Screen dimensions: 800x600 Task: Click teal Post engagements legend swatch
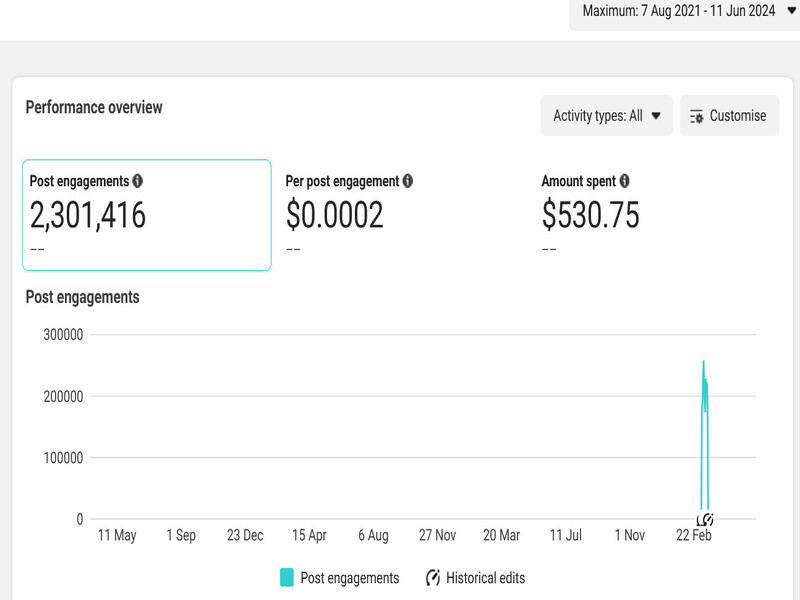coord(287,578)
